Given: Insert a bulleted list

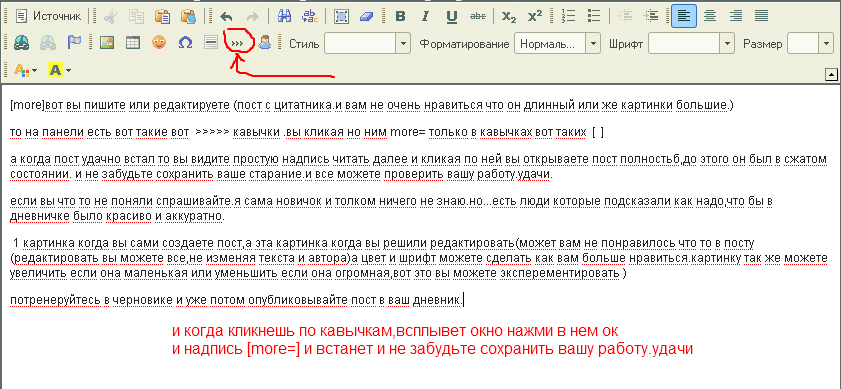Looking at the screenshot, I should 594,16.
